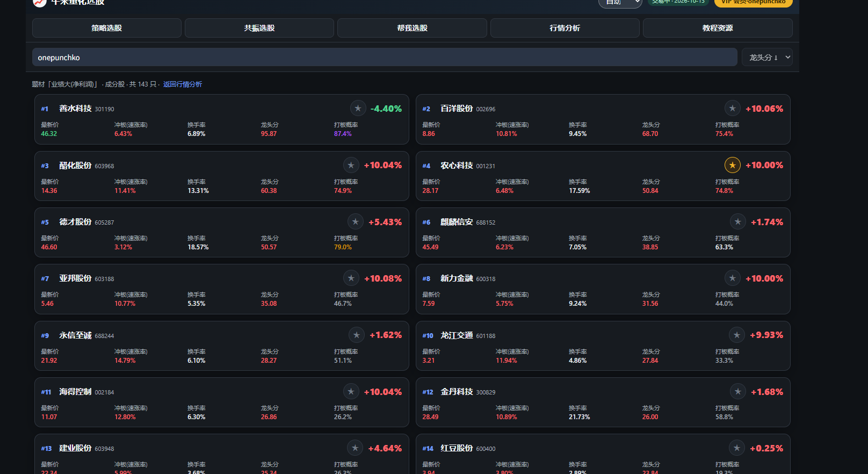Click the stock name 善水科技
The width and height of the screenshot is (868, 474).
pyautogui.click(x=75, y=109)
